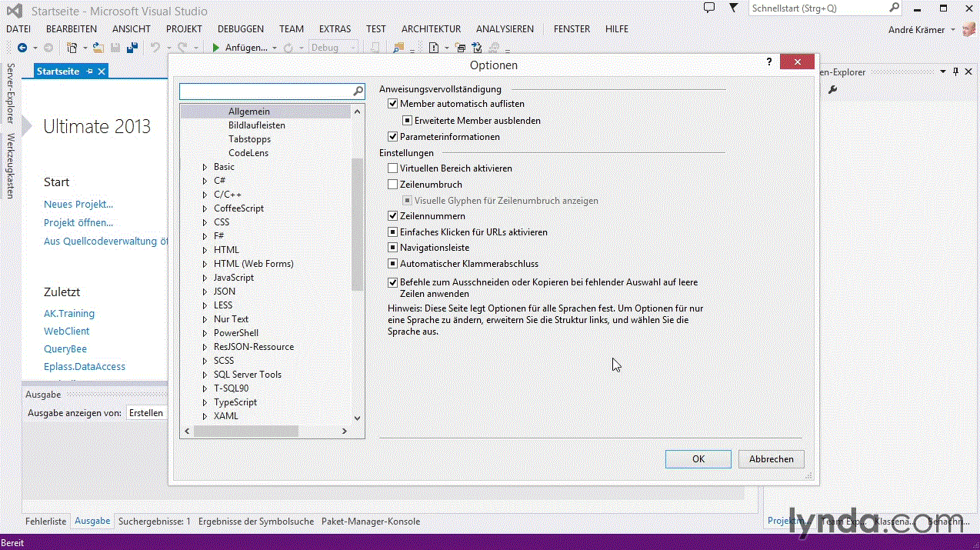Toggle Automatischer Klammerabschluss checkbox

click(393, 264)
